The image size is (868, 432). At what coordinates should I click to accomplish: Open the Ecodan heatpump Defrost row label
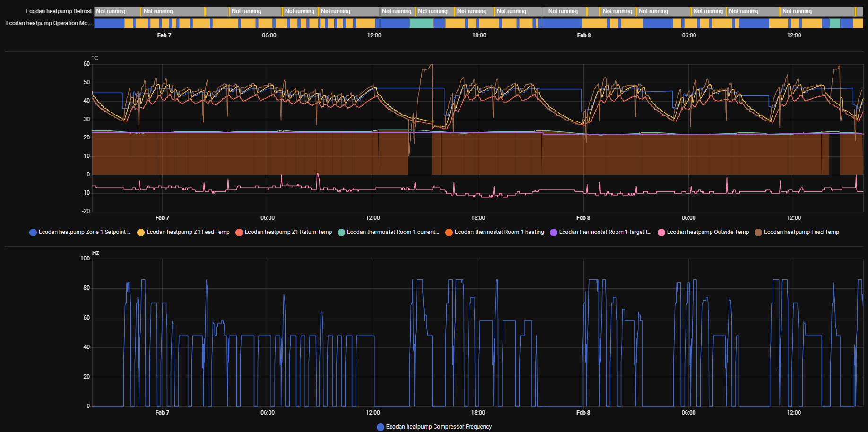click(59, 11)
